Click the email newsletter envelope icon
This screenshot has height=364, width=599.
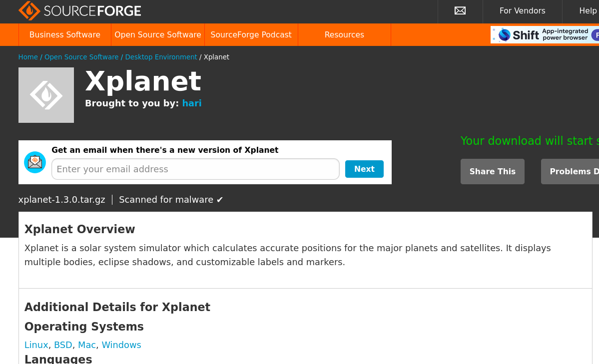pyautogui.click(x=35, y=162)
